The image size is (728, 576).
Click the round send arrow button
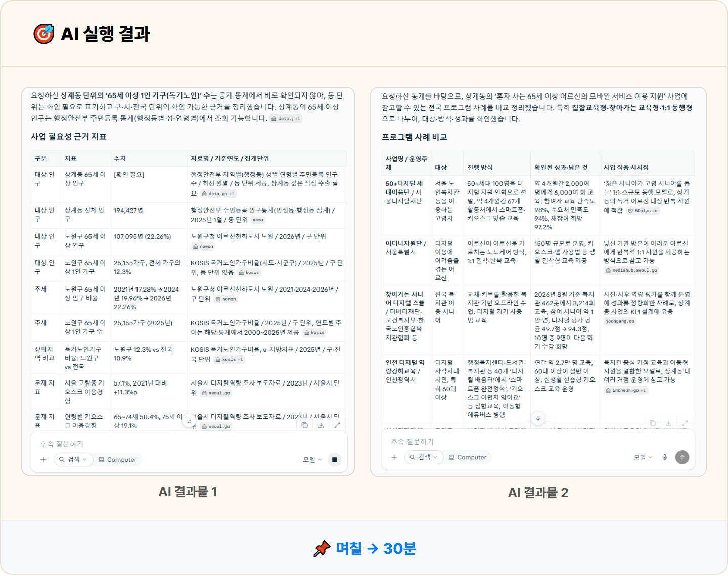682,457
